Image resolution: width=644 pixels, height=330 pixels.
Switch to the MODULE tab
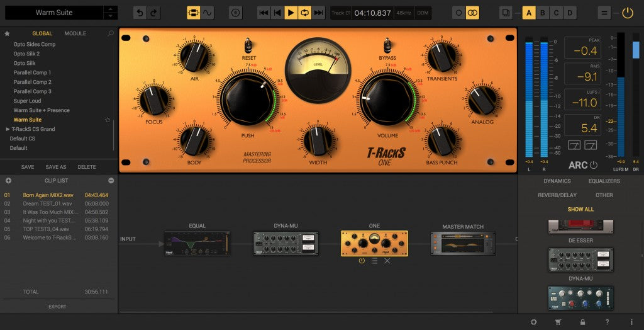(x=75, y=33)
